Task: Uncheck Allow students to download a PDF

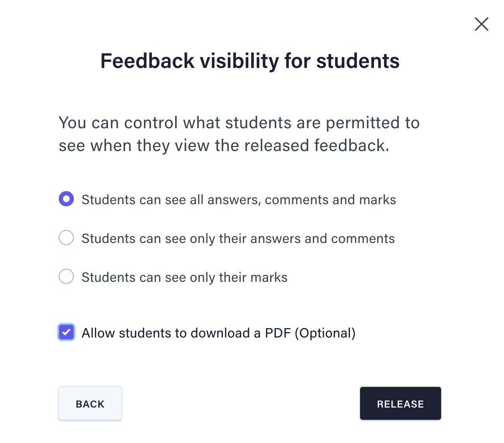Action: click(x=66, y=332)
